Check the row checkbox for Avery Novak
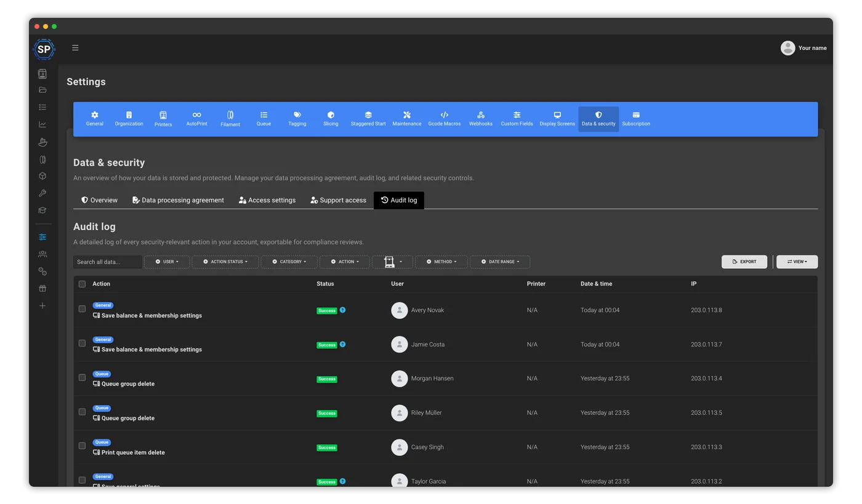This screenshot has width=862, height=504. click(82, 309)
